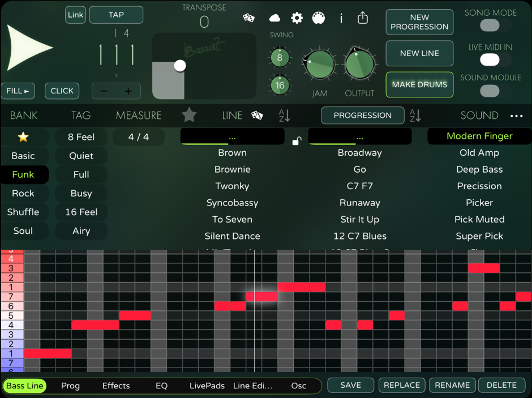
Task: Select the Basic bank
Action: [23, 156]
